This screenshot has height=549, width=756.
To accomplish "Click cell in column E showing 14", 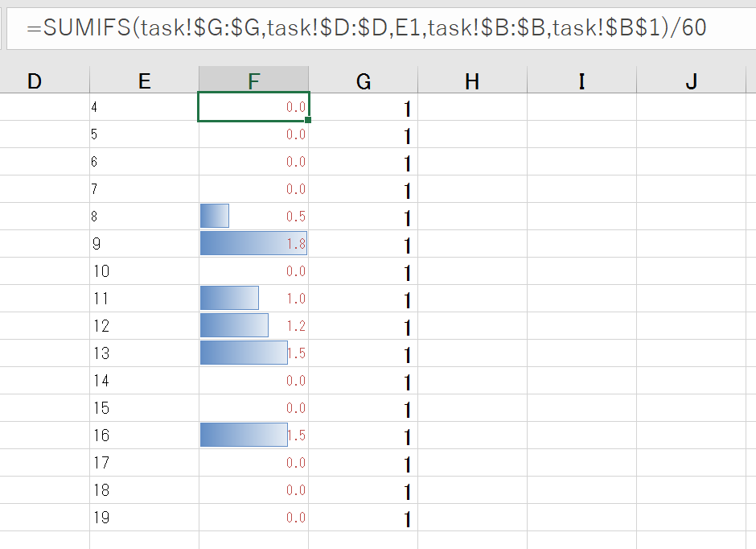I will pos(144,381).
